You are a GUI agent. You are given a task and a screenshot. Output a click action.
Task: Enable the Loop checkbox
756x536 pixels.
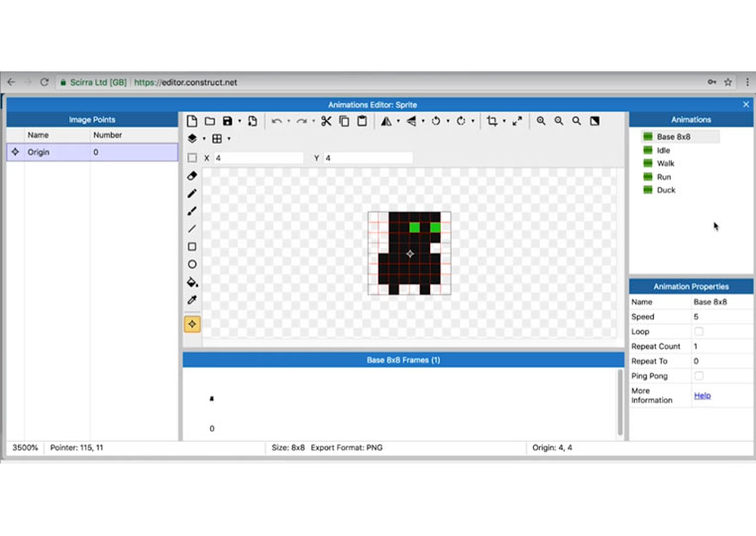tap(699, 331)
